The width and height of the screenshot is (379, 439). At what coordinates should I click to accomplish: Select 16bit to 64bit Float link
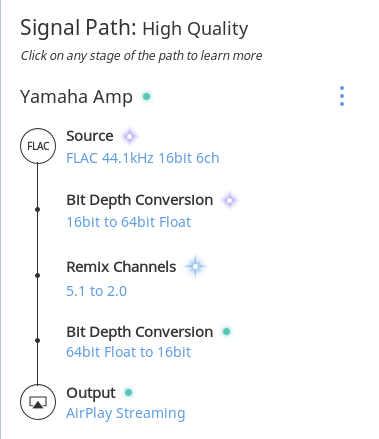[129, 222]
